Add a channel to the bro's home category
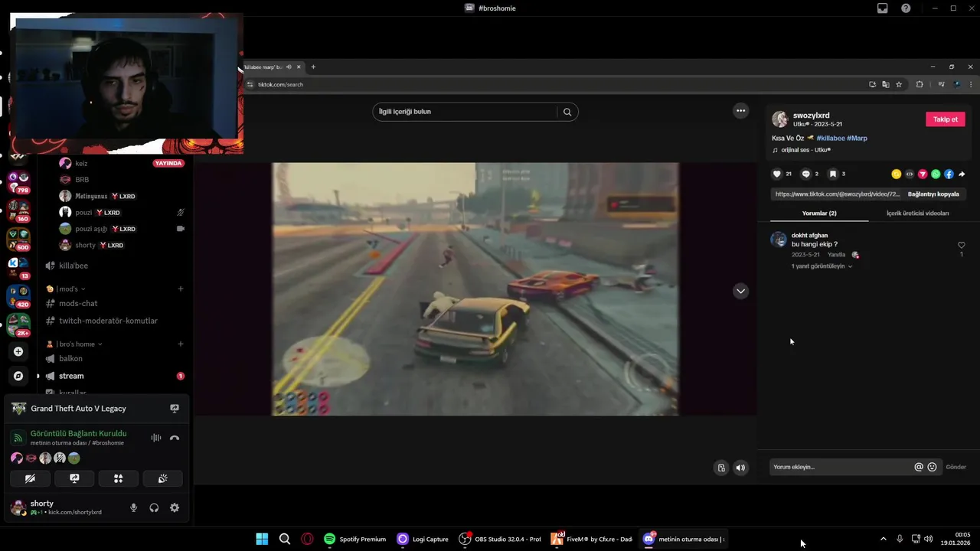The height and width of the screenshot is (551, 980). pos(181,344)
